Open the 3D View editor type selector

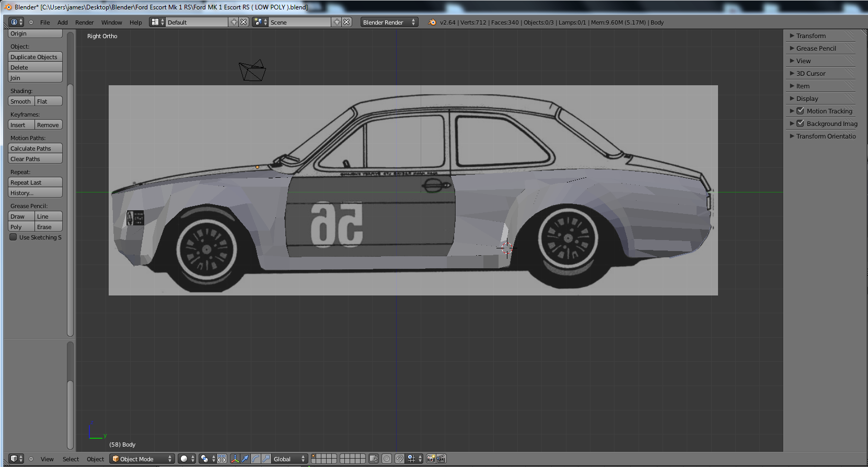coord(16,459)
